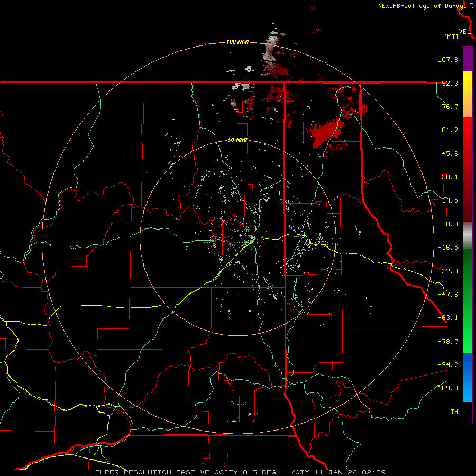Click the -16.5 scale value
This screenshot has height=476, width=476.
pos(448,248)
